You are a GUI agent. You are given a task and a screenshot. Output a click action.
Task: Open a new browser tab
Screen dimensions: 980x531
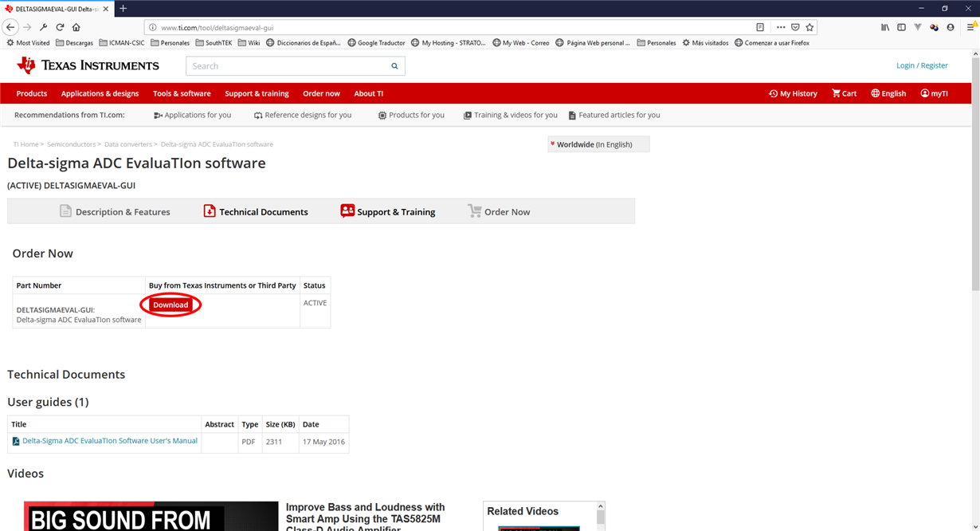[x=123, y=8]
